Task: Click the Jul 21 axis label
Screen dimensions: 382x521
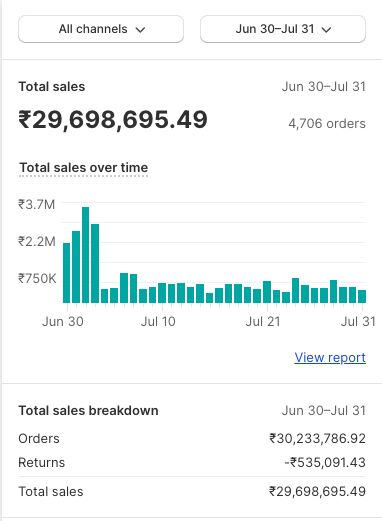Action: click(x=263, y=321)
